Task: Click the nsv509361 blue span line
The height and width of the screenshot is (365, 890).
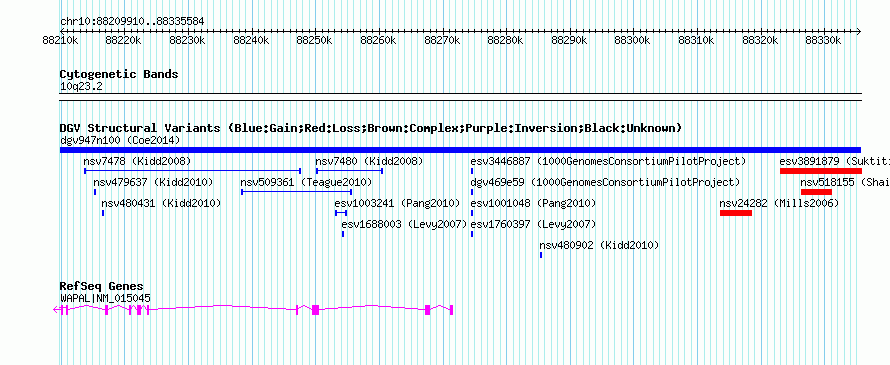Action: pyautogui.click(x=297, y=192)
